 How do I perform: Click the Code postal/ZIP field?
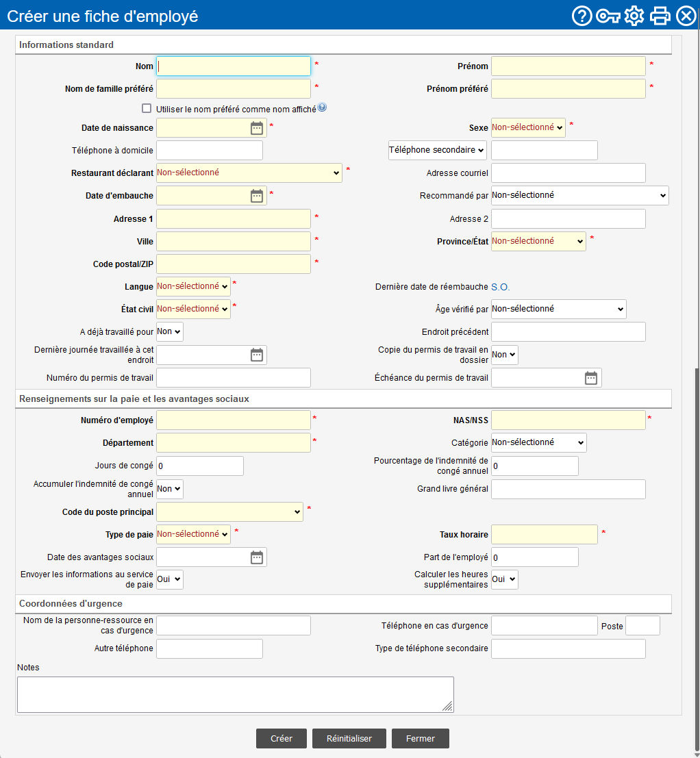coord(233,264)
